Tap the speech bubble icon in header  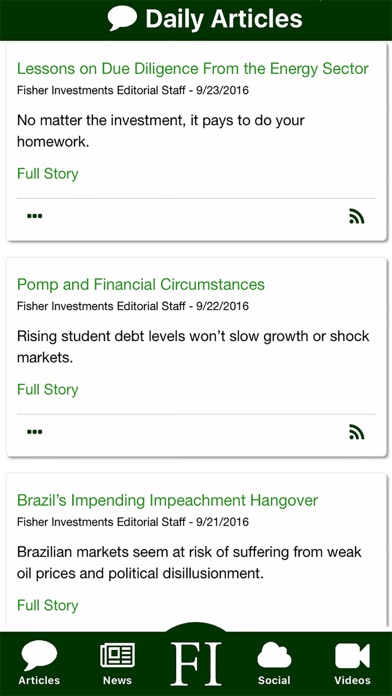tap(122, 18)
